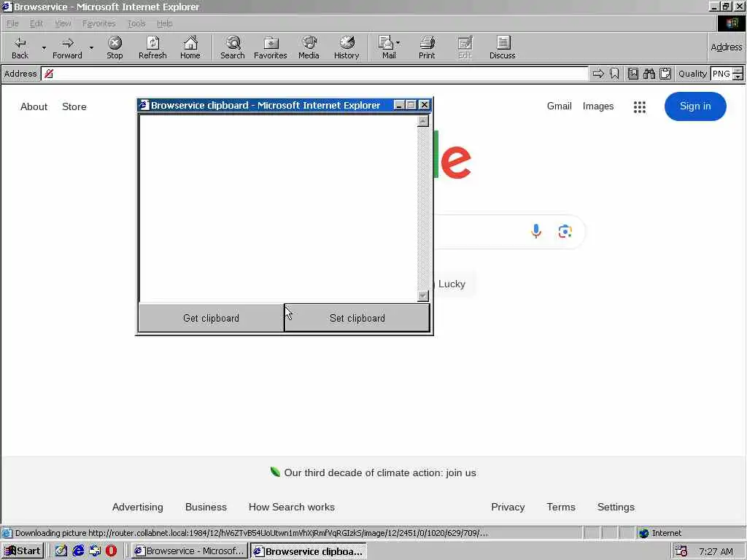This screenshot has width=747, height=560.
Task: Open the Back history dropdown arrow
Action: [44, 47]
